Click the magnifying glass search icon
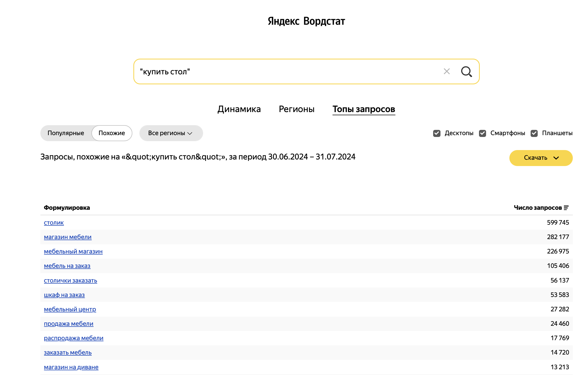The width and height of the screenshot is (588, 375). [466, 71]
